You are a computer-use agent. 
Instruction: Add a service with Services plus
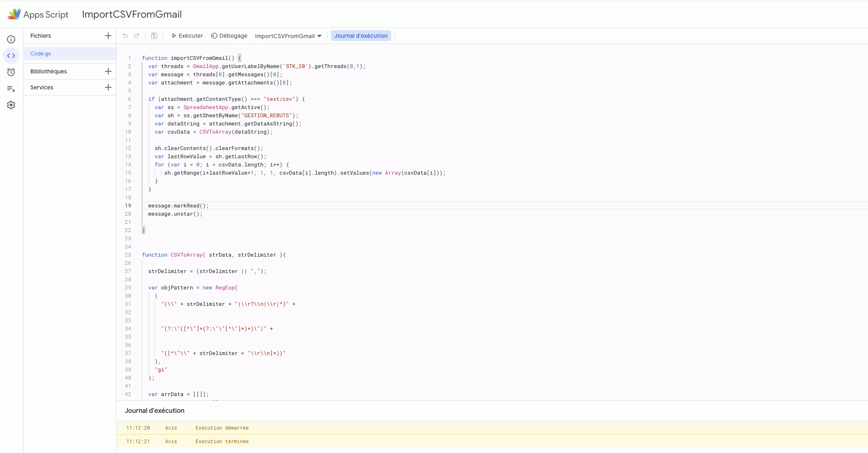[x=108, y=87]
